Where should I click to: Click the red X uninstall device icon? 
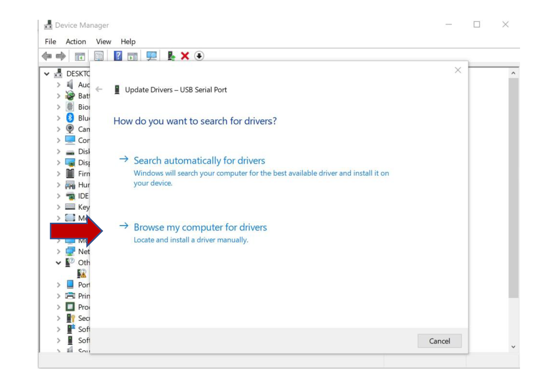(185, 56)
